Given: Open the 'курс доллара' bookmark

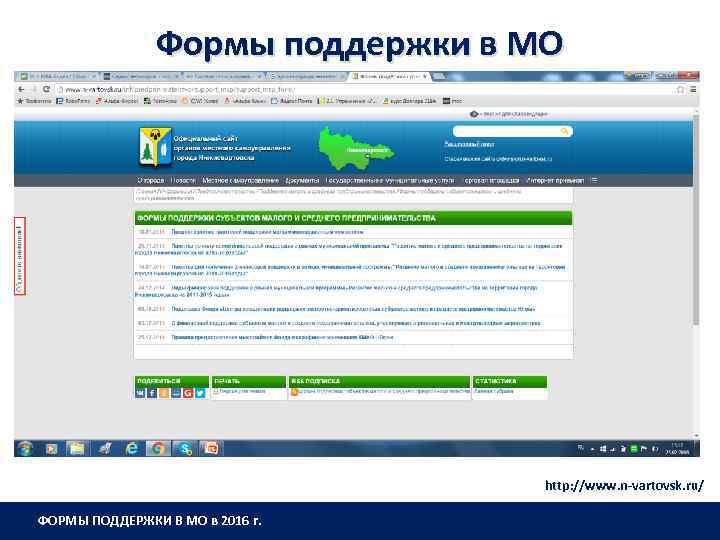Looking at the screenshot, I should 410,101.
